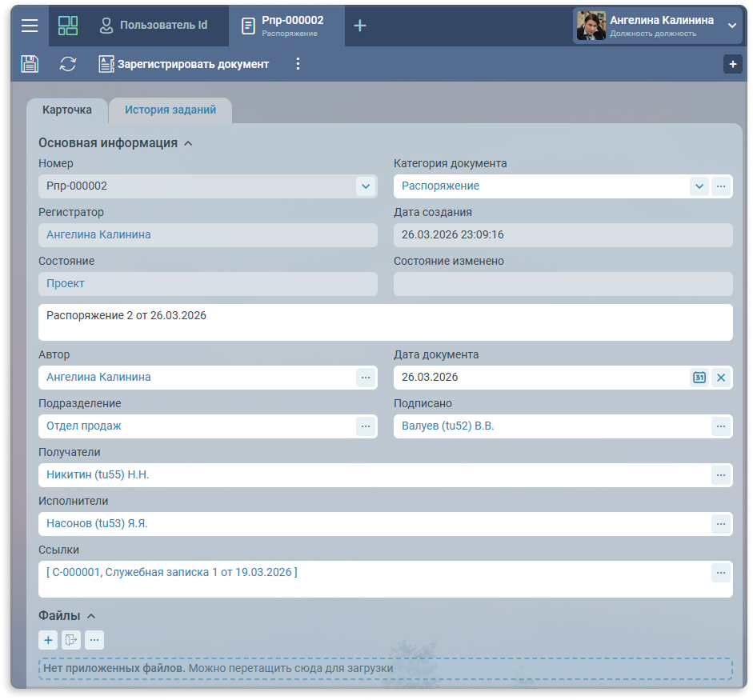753x700 pixels.
Task: Click the document subject text field
Action: [x=384, y=322]
